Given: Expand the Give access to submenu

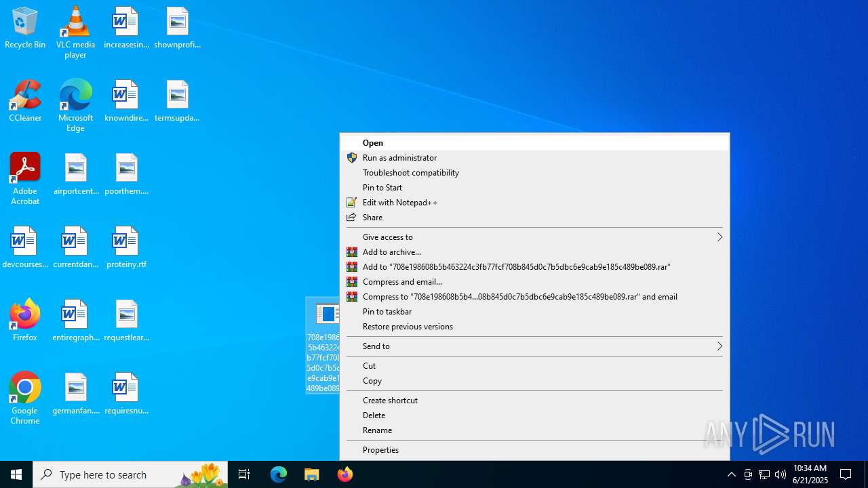Looking at the screenshot, I should coord(534,237).
